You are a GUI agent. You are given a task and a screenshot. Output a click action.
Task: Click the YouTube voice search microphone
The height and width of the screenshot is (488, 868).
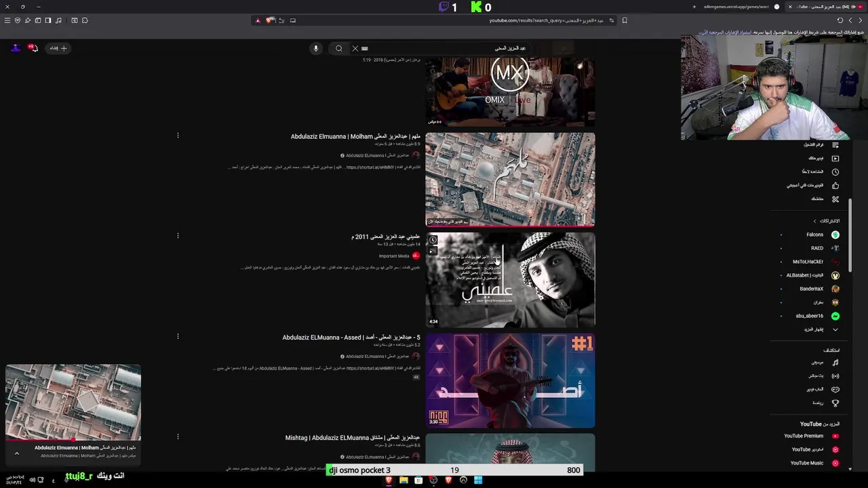click(x=315, y=48)
